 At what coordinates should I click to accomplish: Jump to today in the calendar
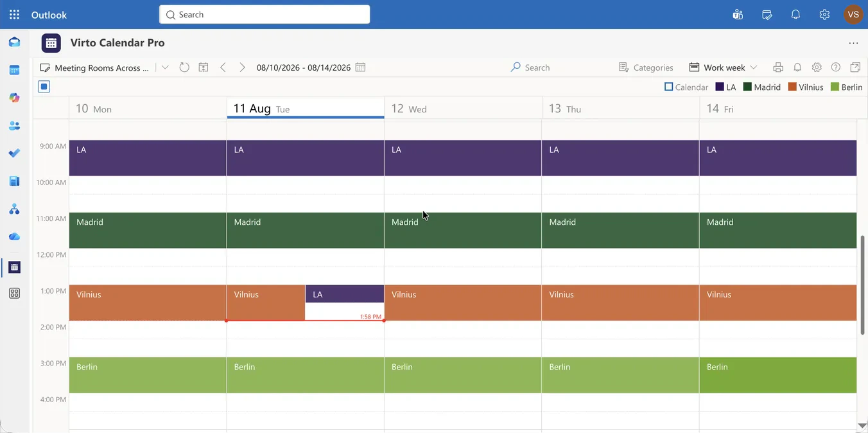tap(204, 67)
